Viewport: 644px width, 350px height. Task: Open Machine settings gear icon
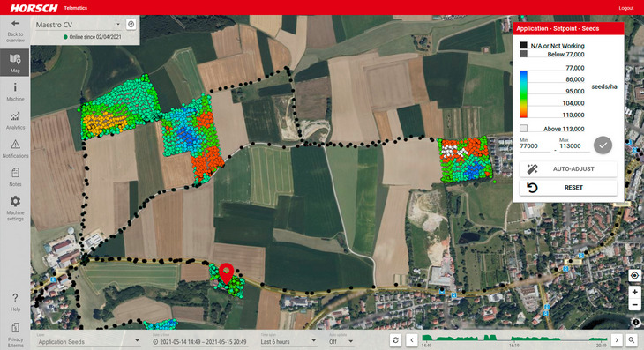pyautogui.click(x=15, y=201)
